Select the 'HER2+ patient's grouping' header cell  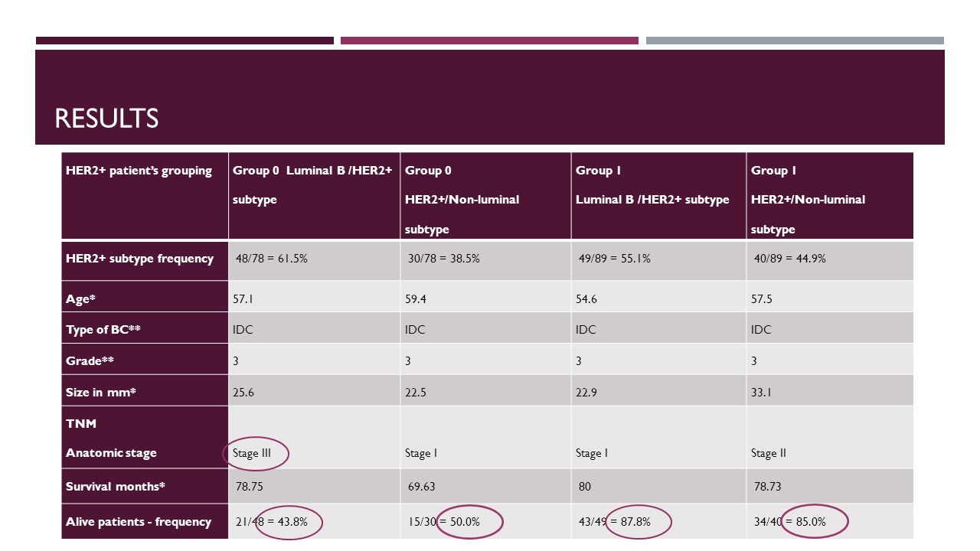tap(145, 196)
